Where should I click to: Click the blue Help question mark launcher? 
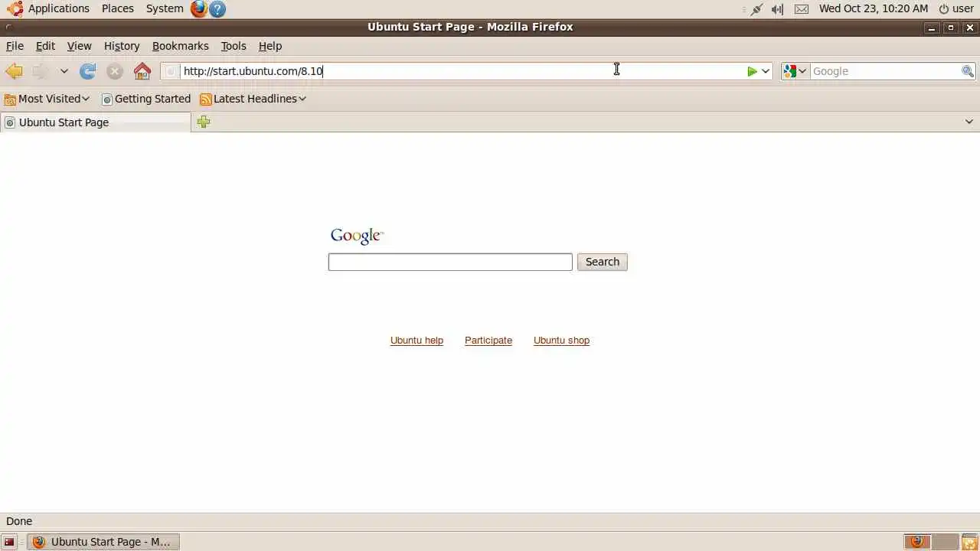(217, 9)
